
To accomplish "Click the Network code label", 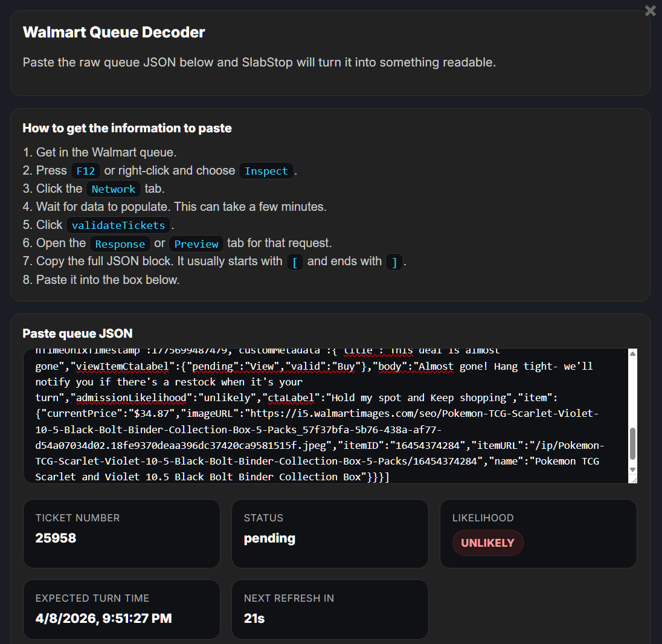I will 114,188.
